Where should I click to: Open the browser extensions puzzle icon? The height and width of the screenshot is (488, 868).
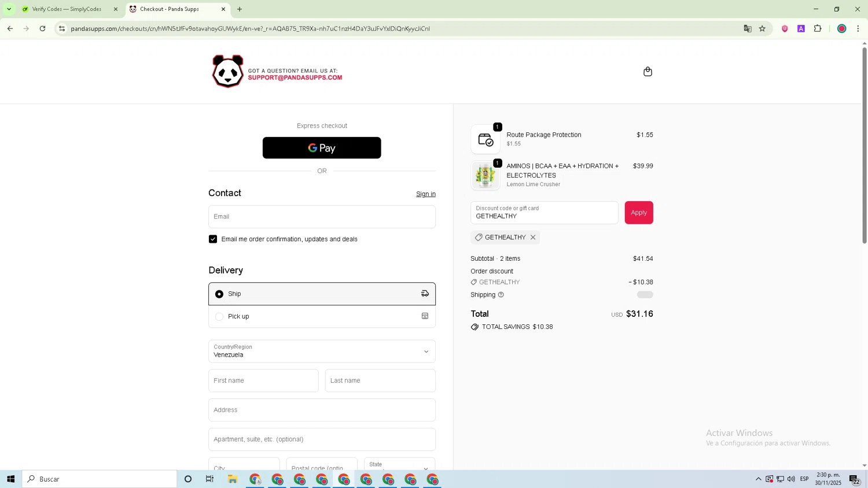818,28
